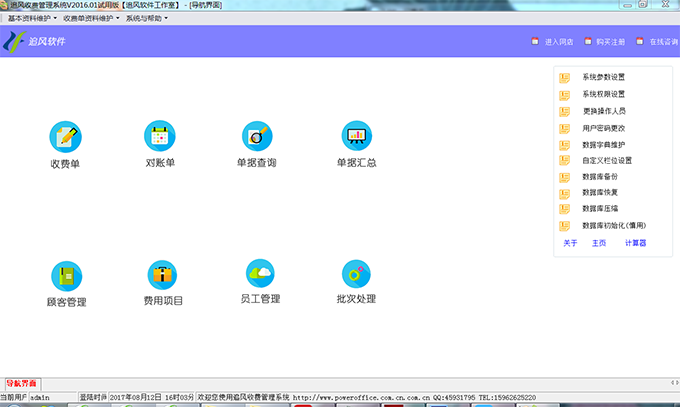Open the 单据查询 magnifier icon

tap(257, 136)
